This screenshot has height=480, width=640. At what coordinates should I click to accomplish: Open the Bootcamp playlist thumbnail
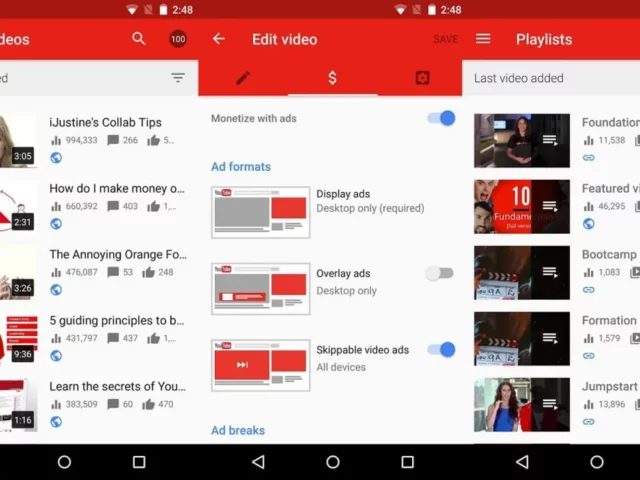(x=522, y=273)
